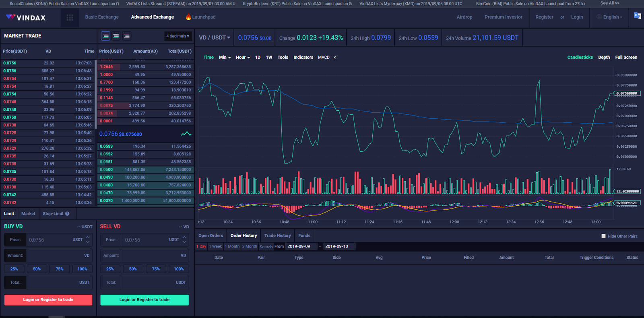The width and height of the screenshot is (644, 318).
Task: Open the 4 decimals dropdown
Action: pos(178,36)
